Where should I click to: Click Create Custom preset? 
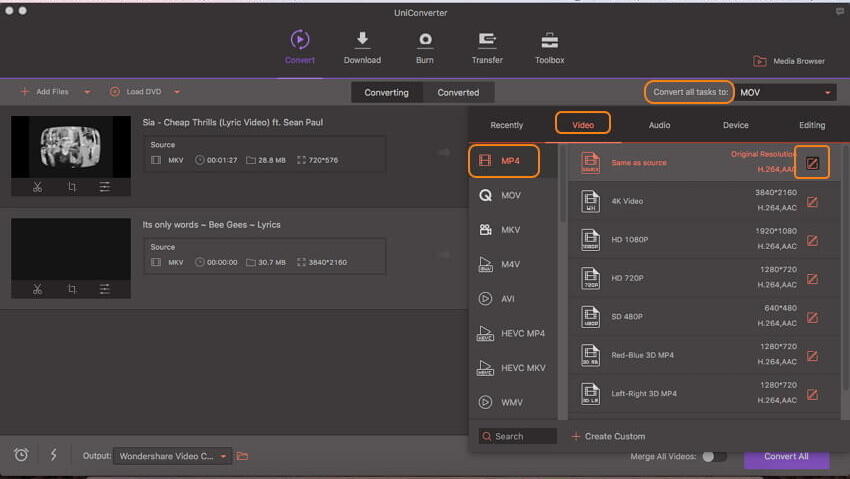click(608, 436)
